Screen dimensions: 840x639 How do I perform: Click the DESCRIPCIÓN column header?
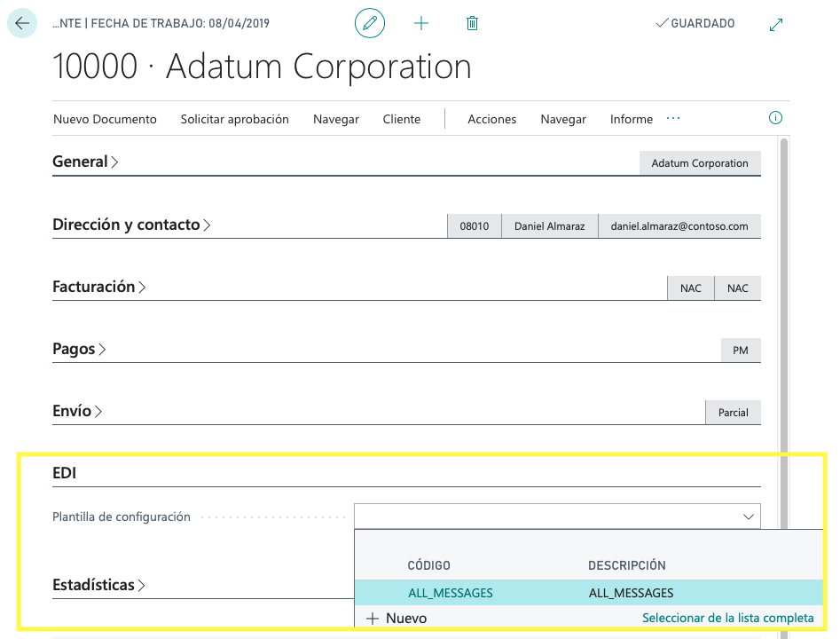[x=627, y=565]
